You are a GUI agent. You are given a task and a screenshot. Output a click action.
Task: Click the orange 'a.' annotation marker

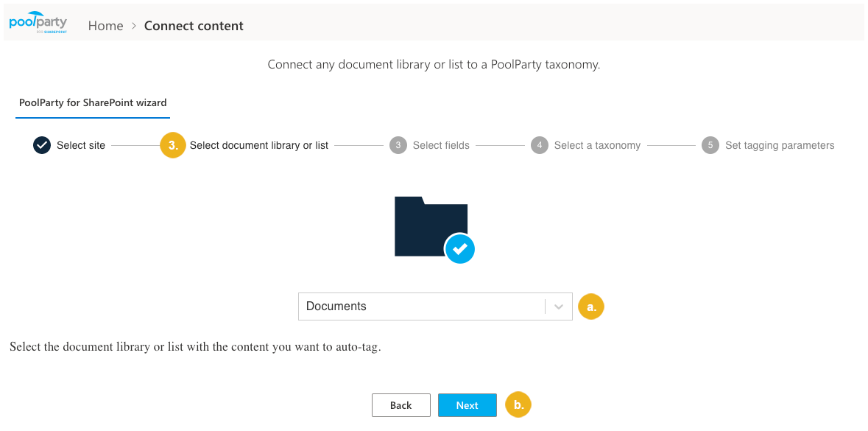tap(591, 306)
